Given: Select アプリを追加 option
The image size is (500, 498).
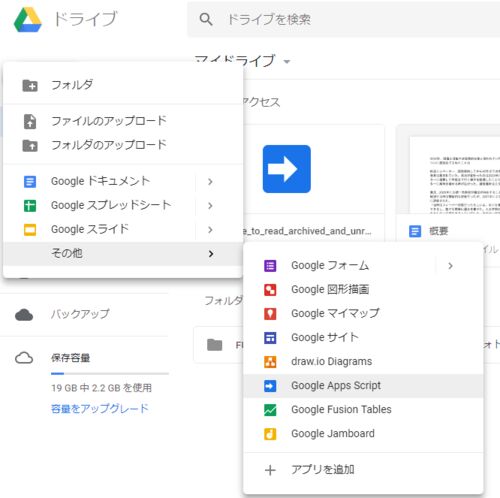Looking at the screenshot, I should pyautogui.click(x=363, y=470).
